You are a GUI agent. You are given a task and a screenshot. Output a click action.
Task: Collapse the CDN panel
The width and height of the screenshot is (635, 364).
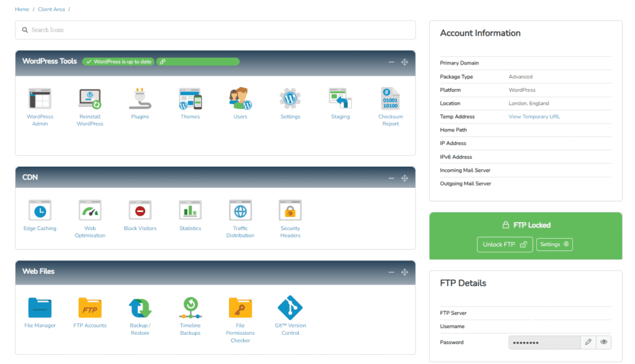click(391, 178)
